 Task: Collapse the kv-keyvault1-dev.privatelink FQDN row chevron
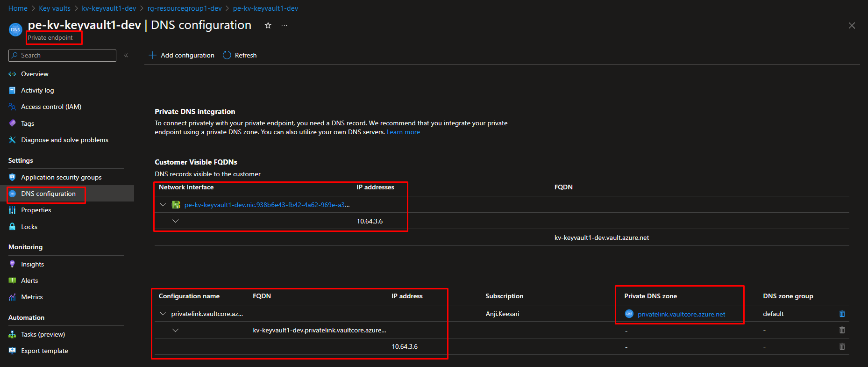coord(175,330)
